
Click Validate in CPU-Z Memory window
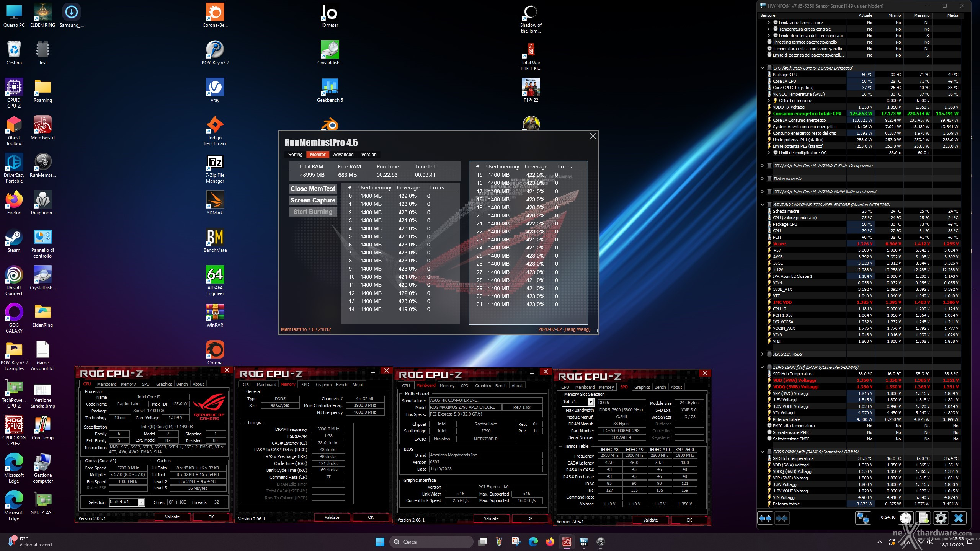[332, 517]
